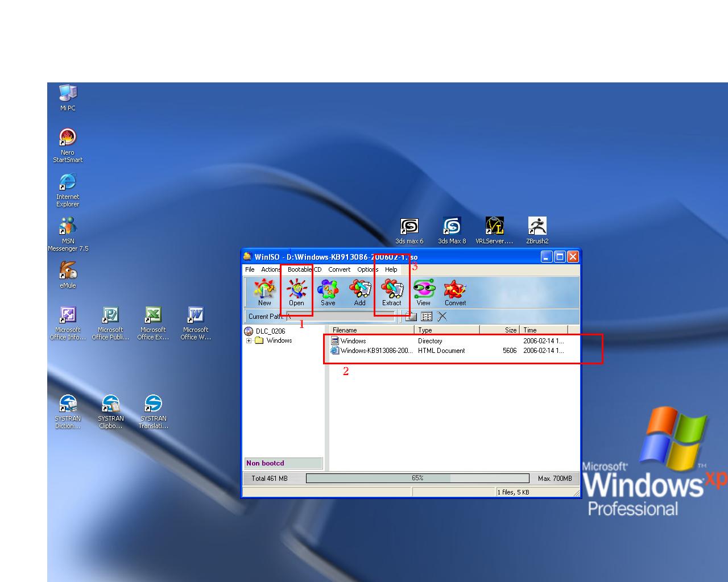This screenshot has height=582, width=728.
Task: Sort the file list by Filename column
Action: pos(371,330)
